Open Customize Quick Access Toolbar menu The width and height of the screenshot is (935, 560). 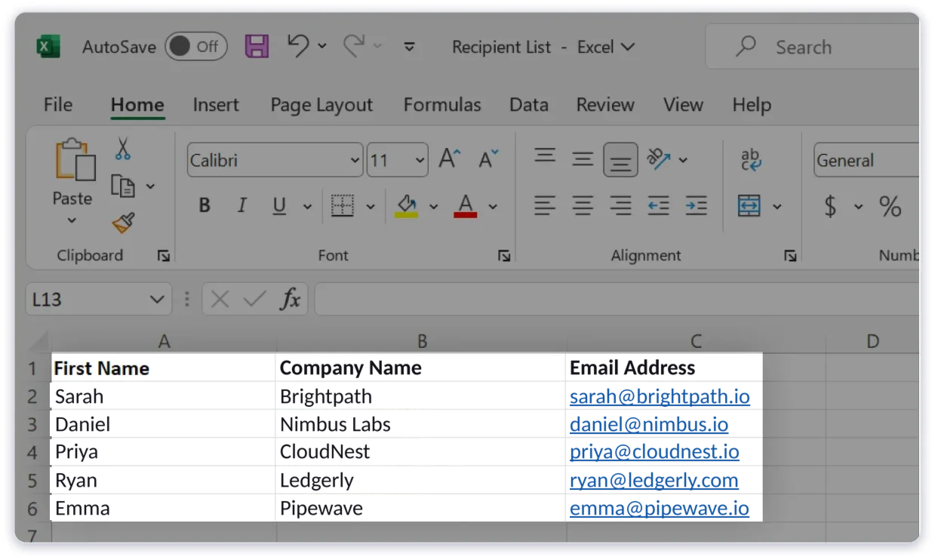pos(410,47)
